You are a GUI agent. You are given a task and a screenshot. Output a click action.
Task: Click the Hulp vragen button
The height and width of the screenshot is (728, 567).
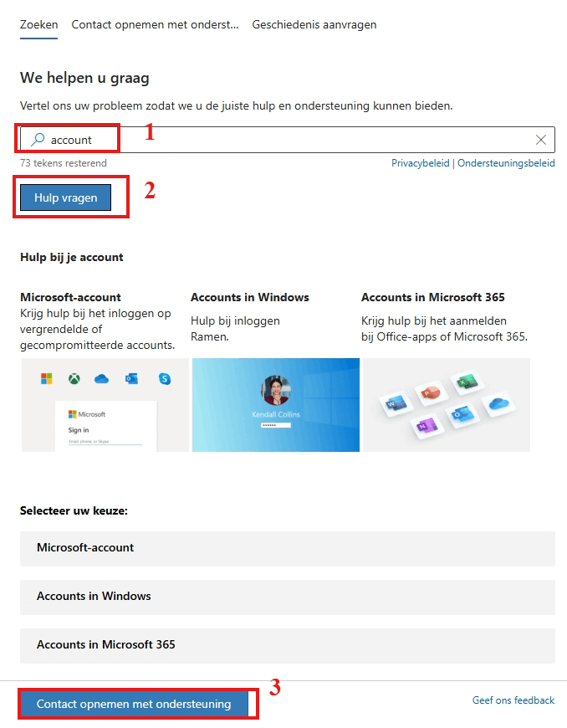tap(65, 197)
